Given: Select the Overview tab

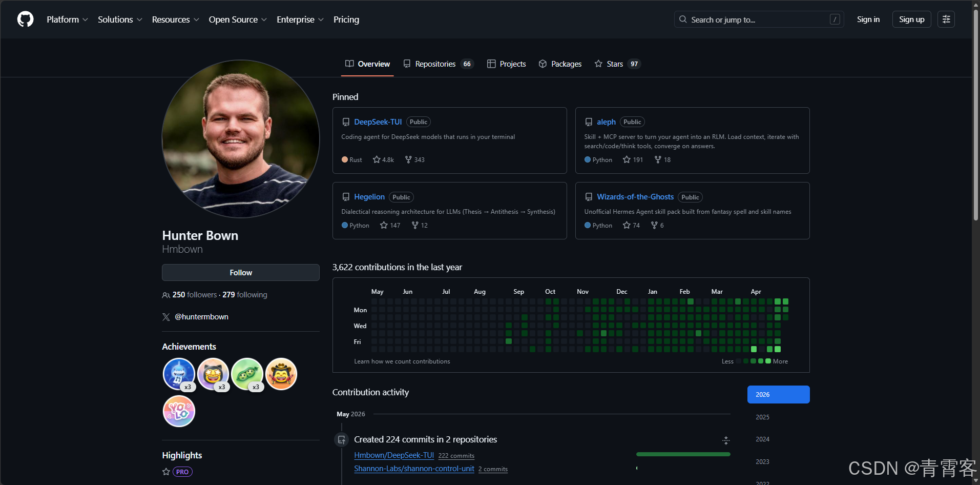Looking at the screenshot, I should (367, 64).
